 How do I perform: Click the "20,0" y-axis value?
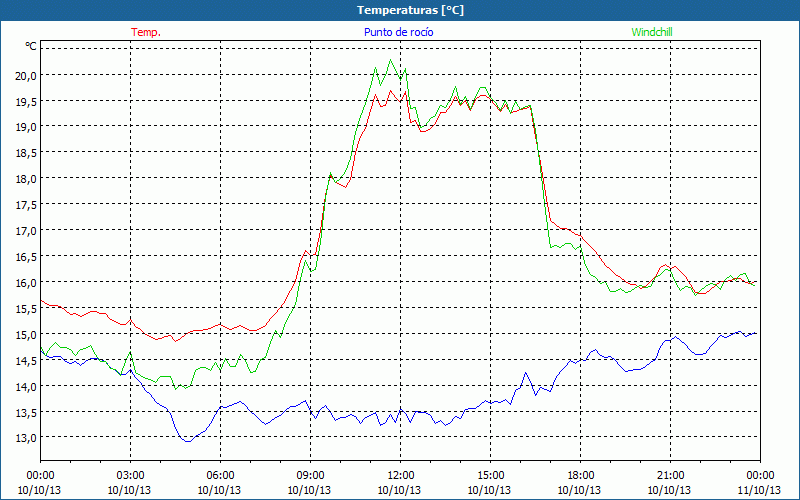[27, 76]
